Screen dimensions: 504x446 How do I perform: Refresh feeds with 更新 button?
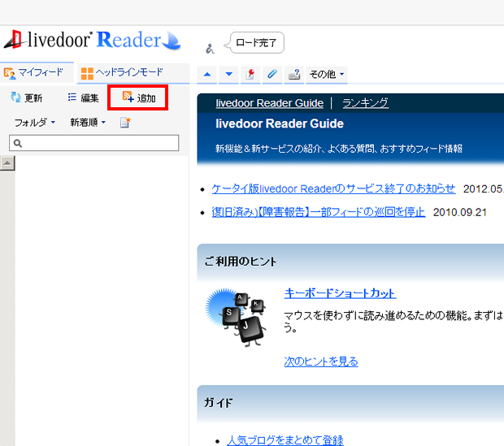pyautogui.click(x=26, y=97)
